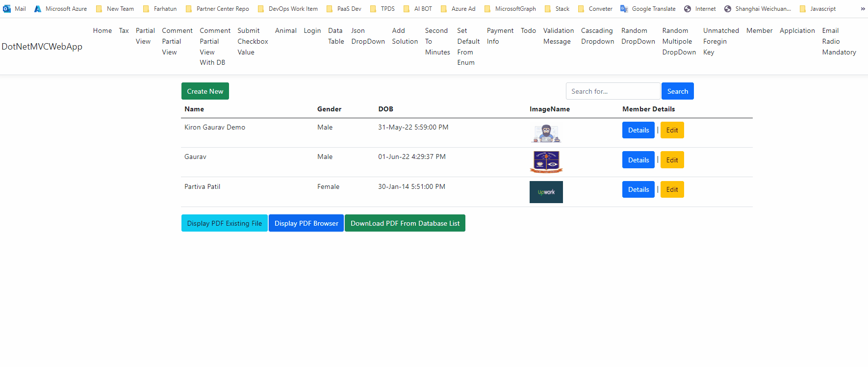Open the New Team bookmark folder
The image size is (868, 367).
[x=115, y=9]
